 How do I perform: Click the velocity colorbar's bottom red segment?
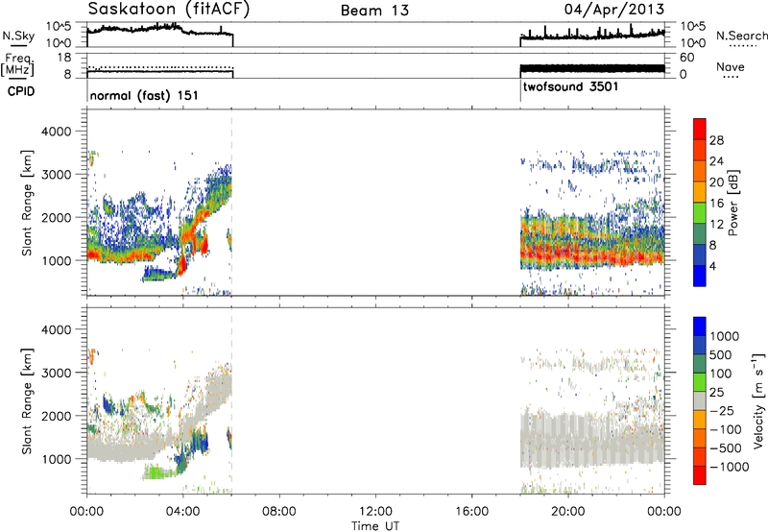tap(700, 475)
